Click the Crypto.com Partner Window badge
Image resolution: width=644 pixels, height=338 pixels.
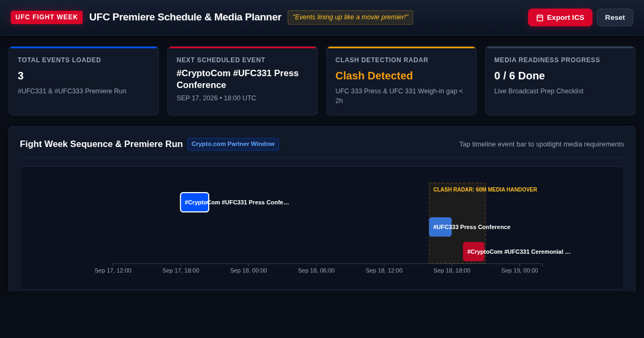233,144
